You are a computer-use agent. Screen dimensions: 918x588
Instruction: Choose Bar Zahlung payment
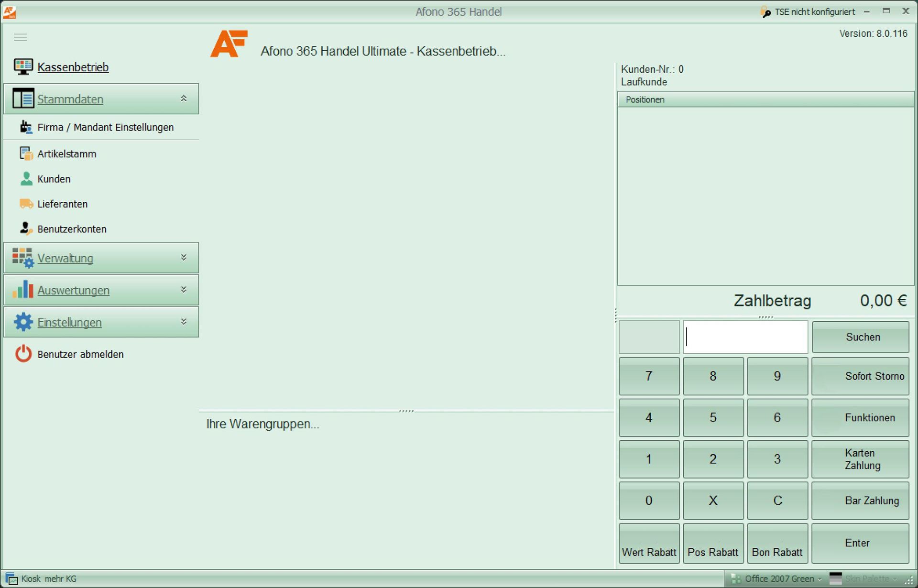click(860, 501)
